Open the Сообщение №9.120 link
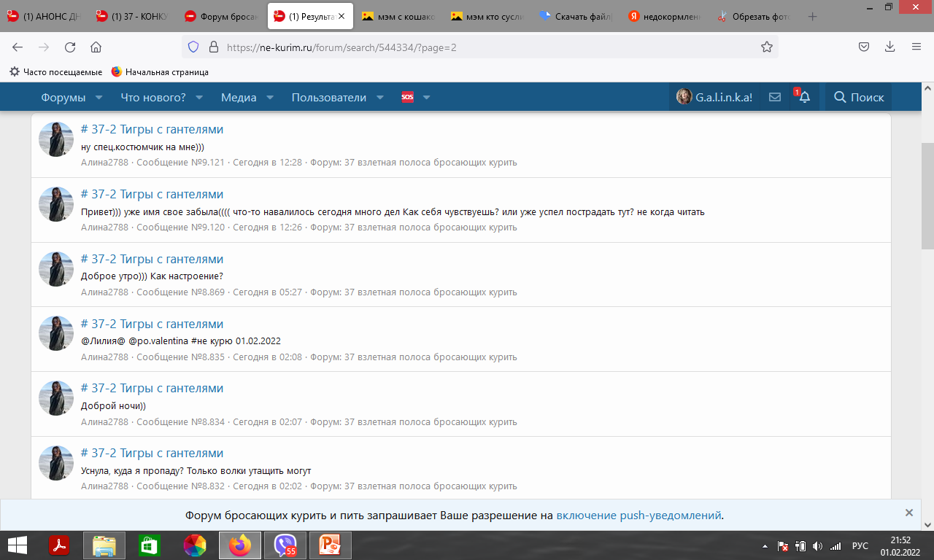This screenshot has width=934, height=560. coord(181,227)
